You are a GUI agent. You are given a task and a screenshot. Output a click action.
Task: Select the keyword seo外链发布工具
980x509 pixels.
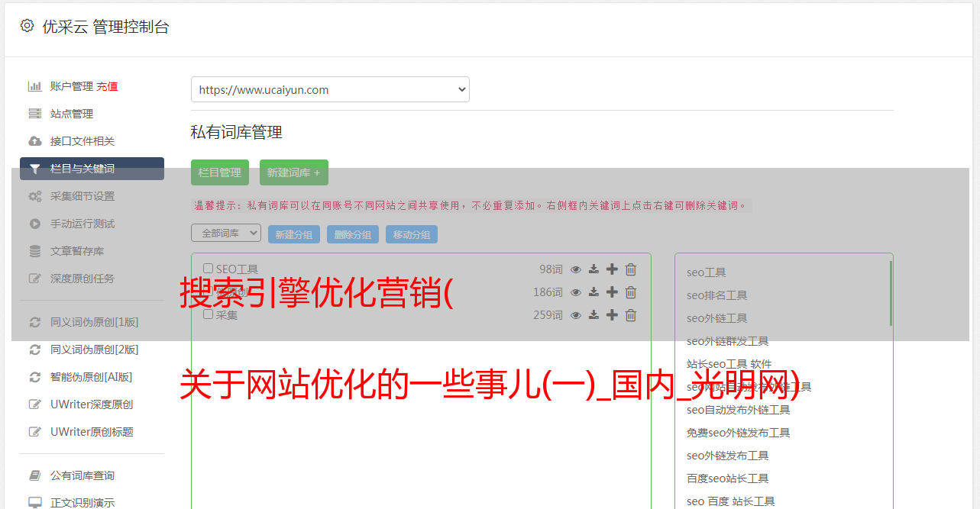(727, 456)
